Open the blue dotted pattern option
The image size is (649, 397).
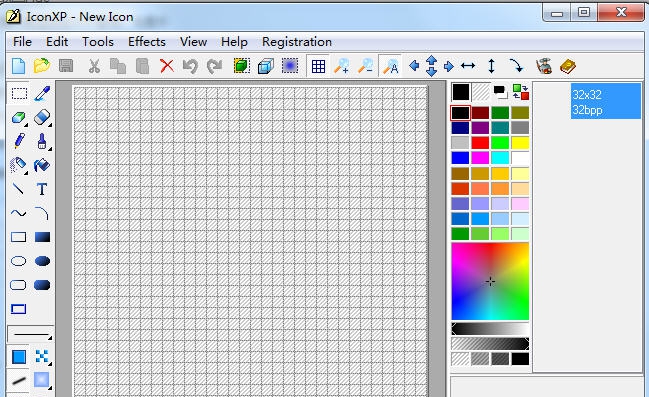[x=42, y=356]
